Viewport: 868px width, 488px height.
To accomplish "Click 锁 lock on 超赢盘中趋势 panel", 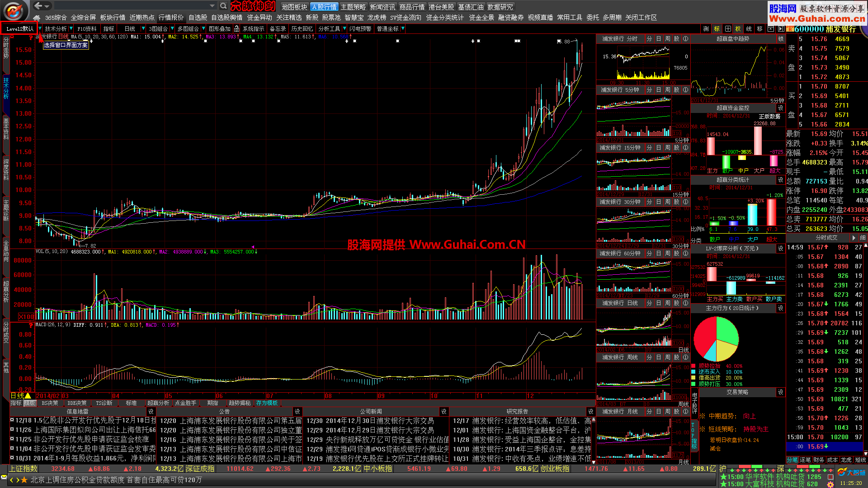I will point(781,39).
